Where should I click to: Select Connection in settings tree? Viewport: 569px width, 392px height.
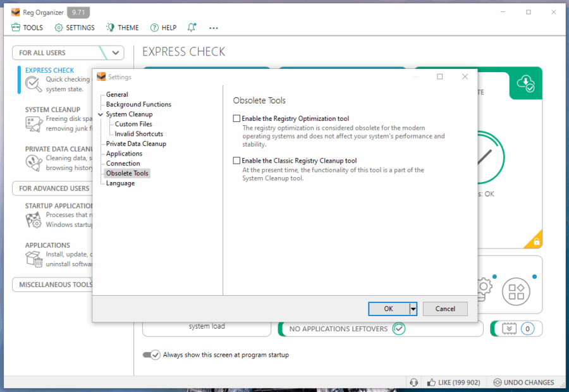click(123, 163)
